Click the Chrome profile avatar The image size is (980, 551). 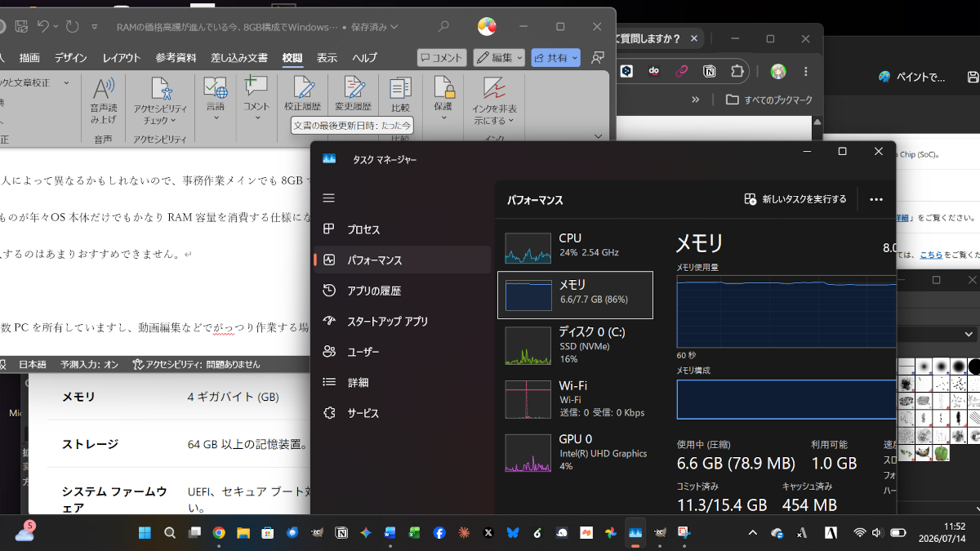[x=778, y=71]
